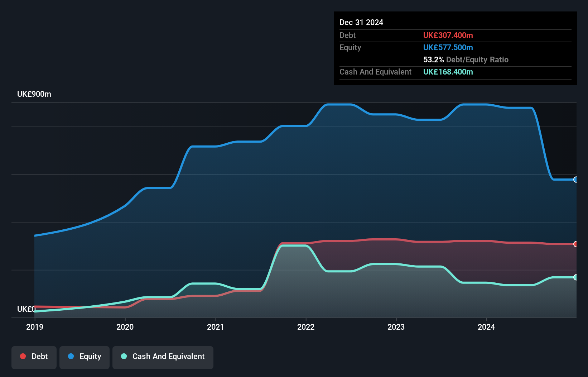
Task: Toggle the Equity series legend button
Action: 85,357
